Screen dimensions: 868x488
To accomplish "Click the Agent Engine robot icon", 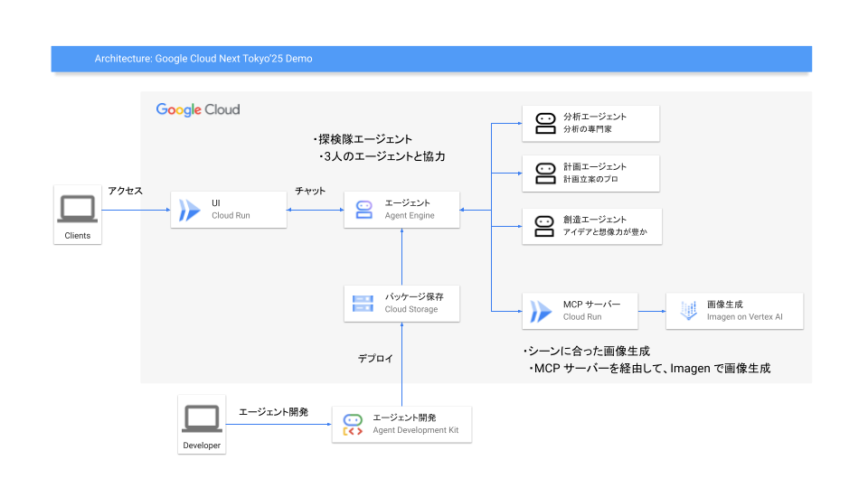I will point(363,210).
